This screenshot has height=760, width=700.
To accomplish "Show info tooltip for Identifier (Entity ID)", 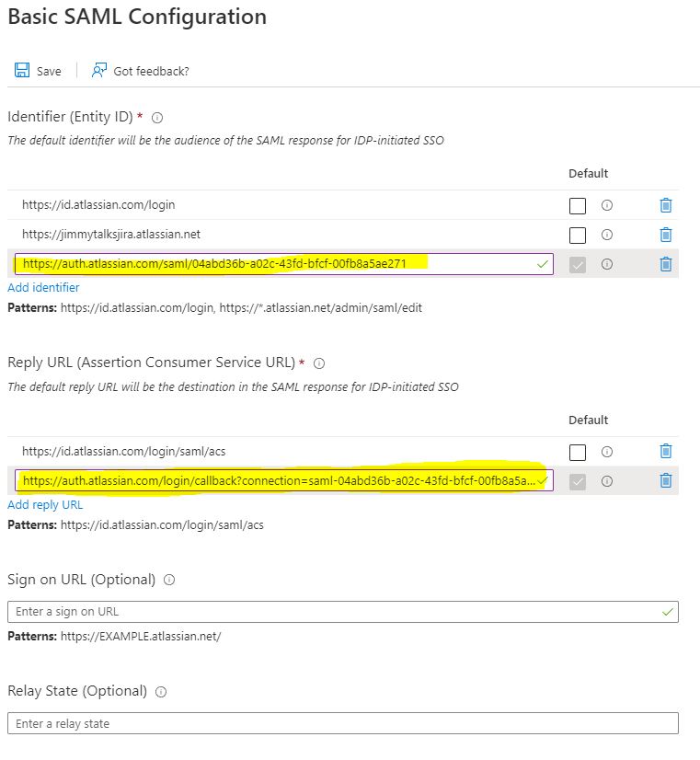I will (157, 117).
